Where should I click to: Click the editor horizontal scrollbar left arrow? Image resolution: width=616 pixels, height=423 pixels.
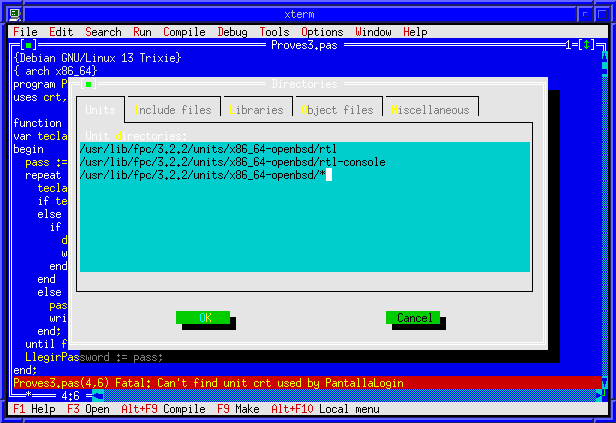pos(98,396)
